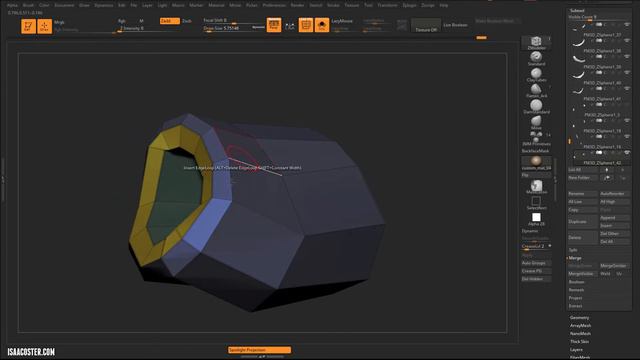Select the ClayTubes brush
Viewport: 640px width, 360px height.
click(x=536, y=75)
